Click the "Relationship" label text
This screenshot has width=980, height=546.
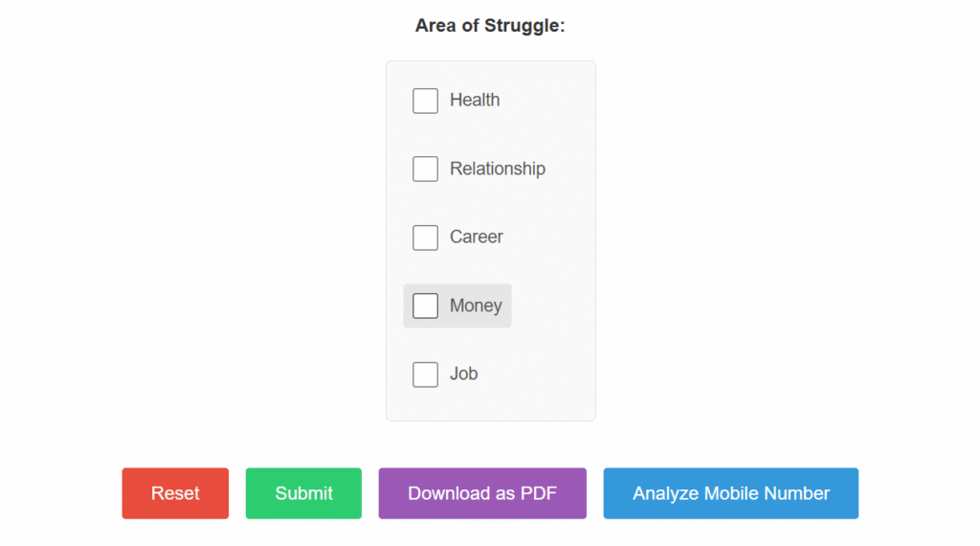coord(498,169)
